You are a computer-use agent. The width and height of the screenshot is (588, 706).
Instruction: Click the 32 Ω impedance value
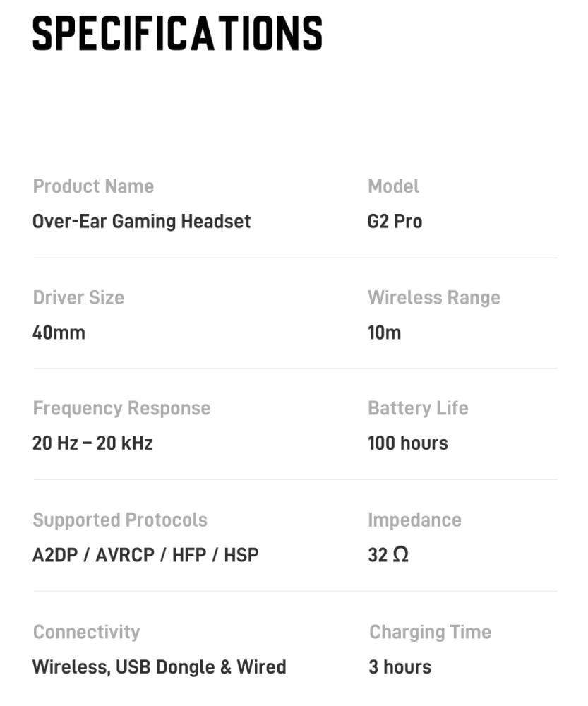tap(388, 555)
